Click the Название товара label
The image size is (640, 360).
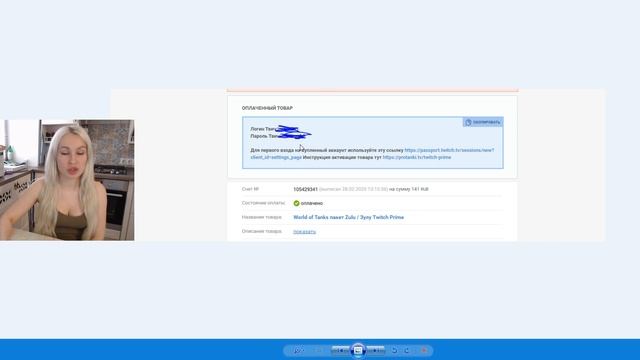pyautogui.click(x=262, y=217)
